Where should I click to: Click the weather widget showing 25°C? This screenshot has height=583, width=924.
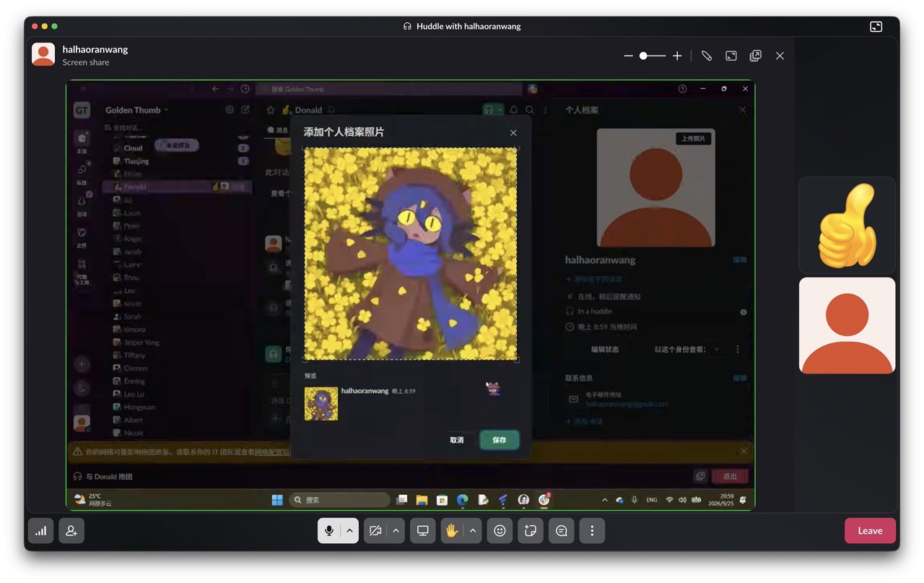point(94,500)
